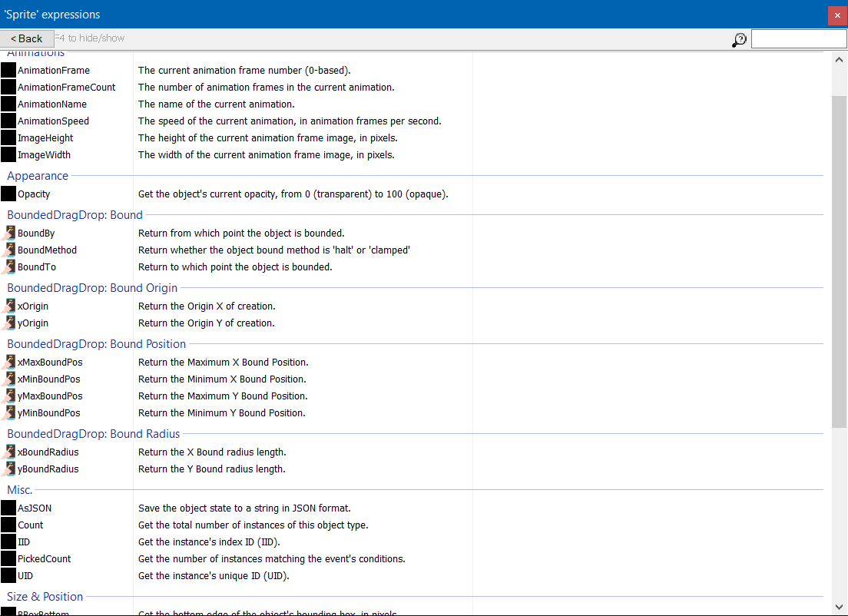Select the yBoundRadius expression icon
Viewport: 848px width, 616px height.
(8, 469)
